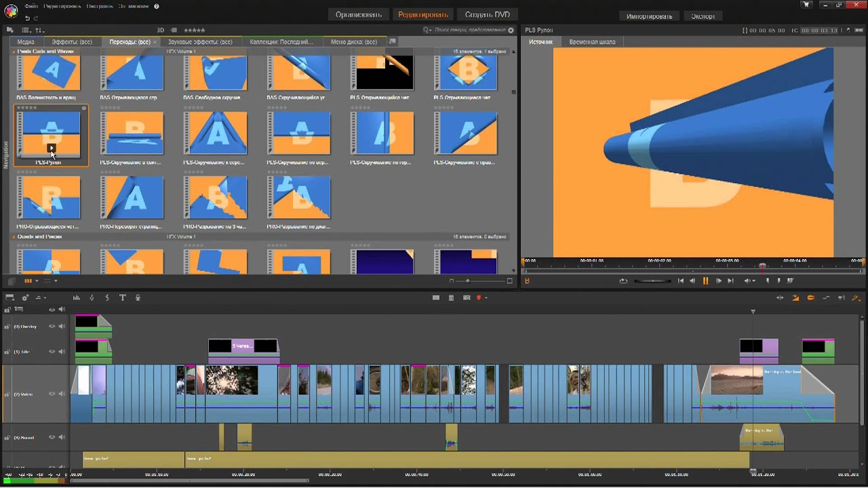Click the player loop playback icon
This screenshot has height=488, width=868.
pyautogui.click(x=623, y=281)
